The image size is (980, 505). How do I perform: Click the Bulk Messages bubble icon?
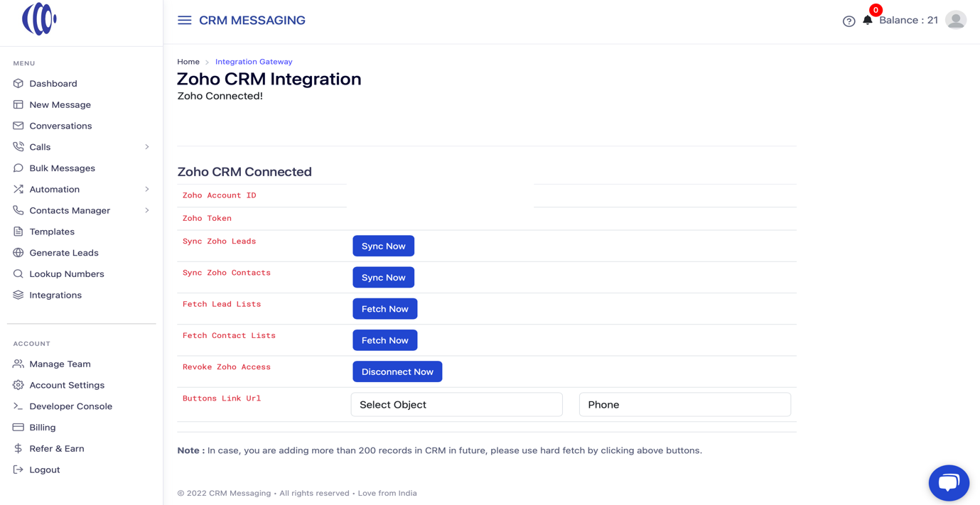click(x=18, y=168)
